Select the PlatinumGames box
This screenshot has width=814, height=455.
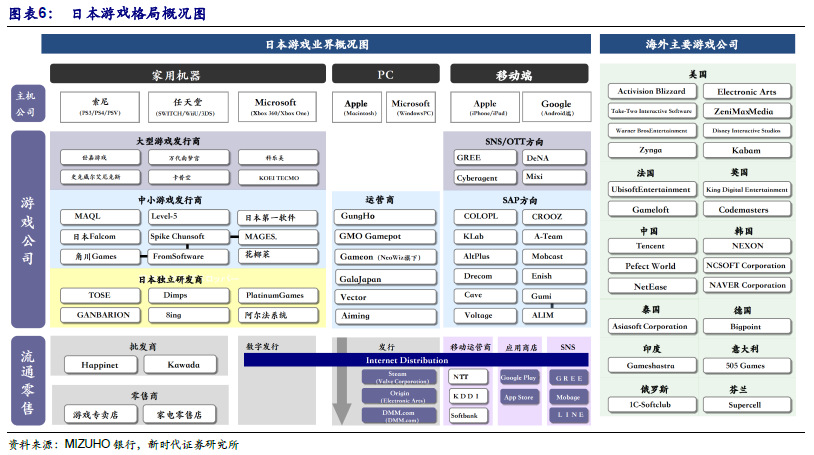click(x=278, y=296)
